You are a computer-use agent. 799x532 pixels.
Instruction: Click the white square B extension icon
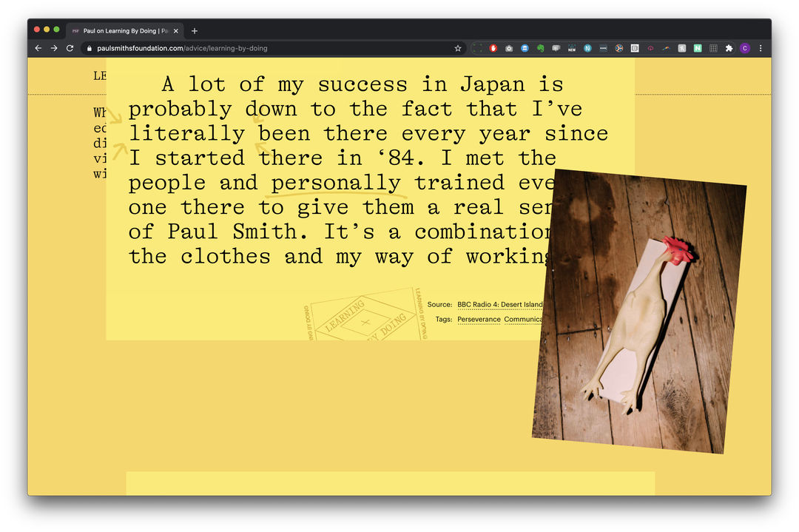click(x=635, y=48)
